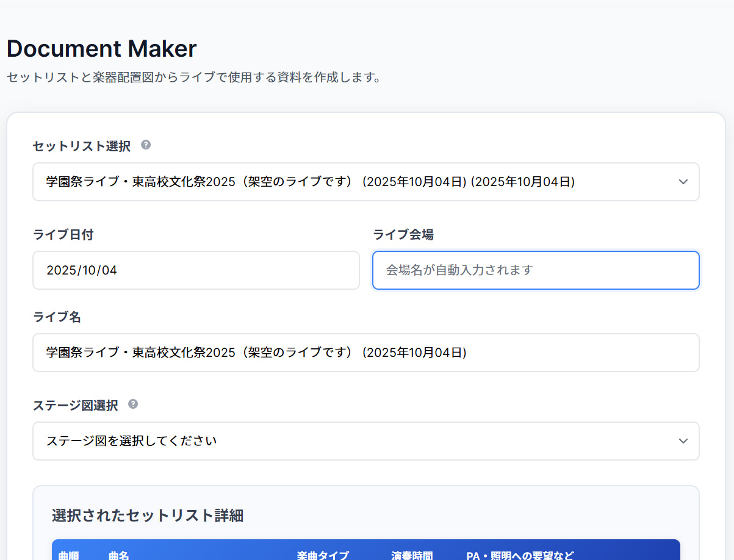Select the ステージ図選択 label text
This screenshot has width=734, height=560.
tap(76, 405)
